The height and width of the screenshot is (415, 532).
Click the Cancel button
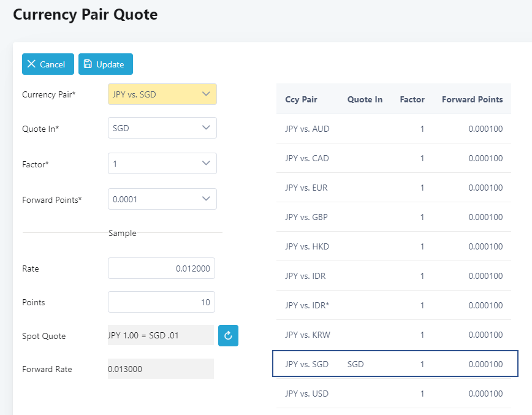click(x=48, y=64)
